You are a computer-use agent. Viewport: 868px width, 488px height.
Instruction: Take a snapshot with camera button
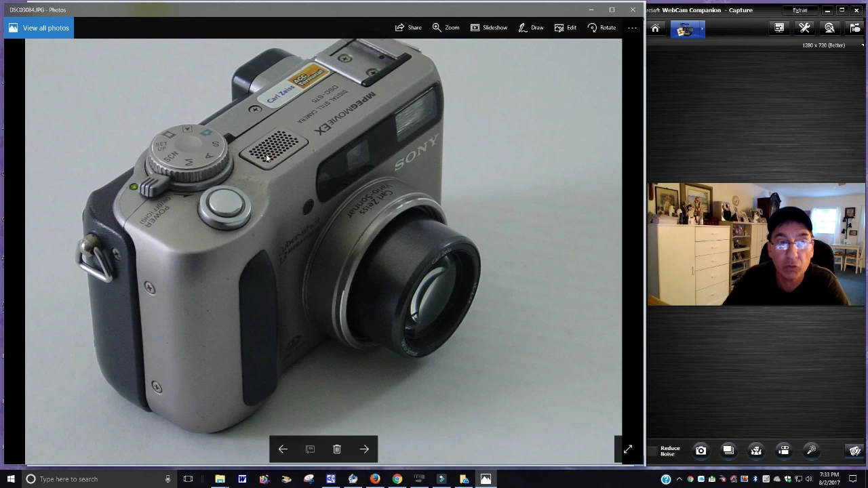tap(701, 451)
